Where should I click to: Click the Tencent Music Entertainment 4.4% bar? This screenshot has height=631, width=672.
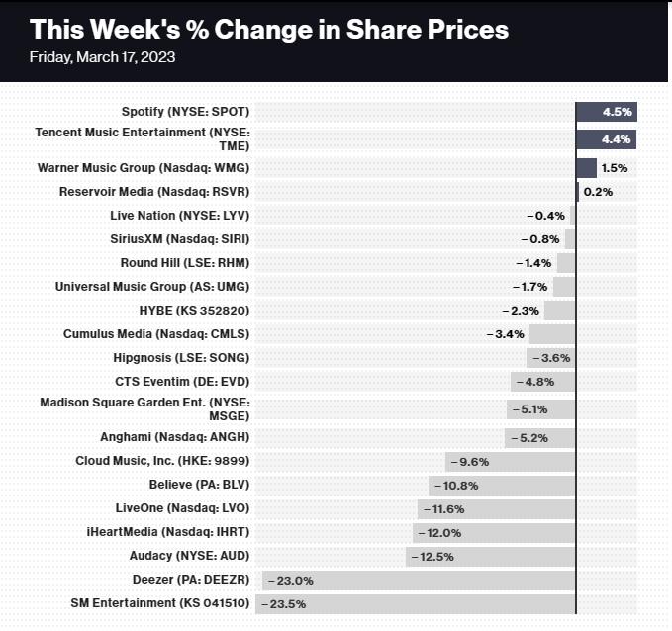pos(606,139)
